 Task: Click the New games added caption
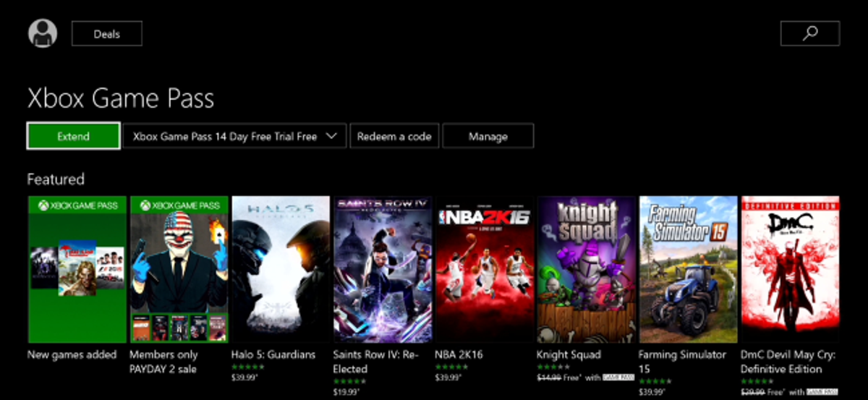tap(72, 355)
